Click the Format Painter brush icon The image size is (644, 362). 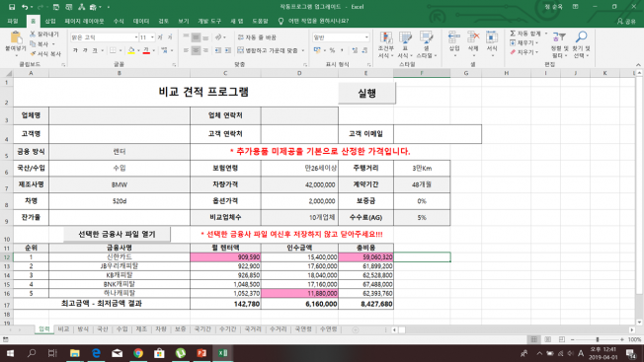(33, 53)
